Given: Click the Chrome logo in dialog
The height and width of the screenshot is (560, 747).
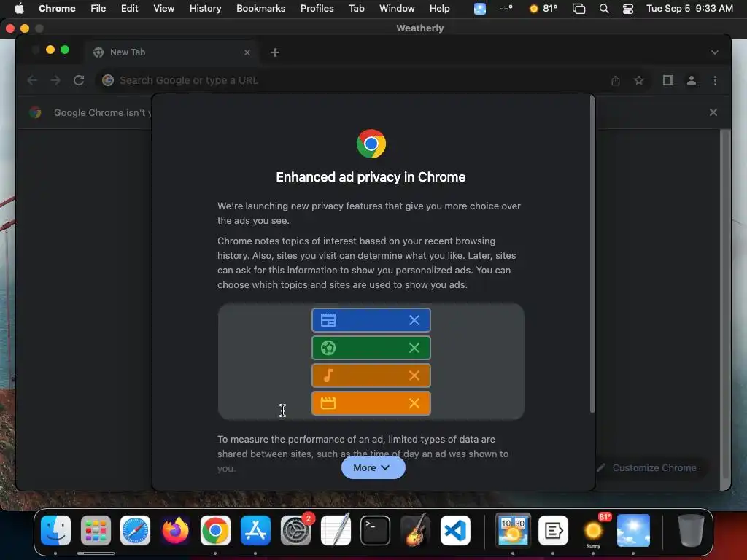Looking at the screenshot, I should click(371, 144).
